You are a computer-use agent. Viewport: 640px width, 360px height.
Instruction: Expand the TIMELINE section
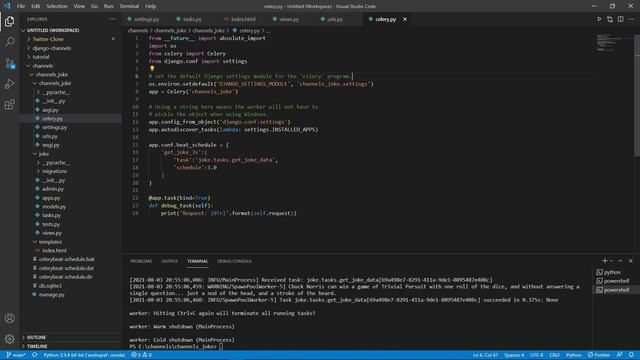click(37, 346)
